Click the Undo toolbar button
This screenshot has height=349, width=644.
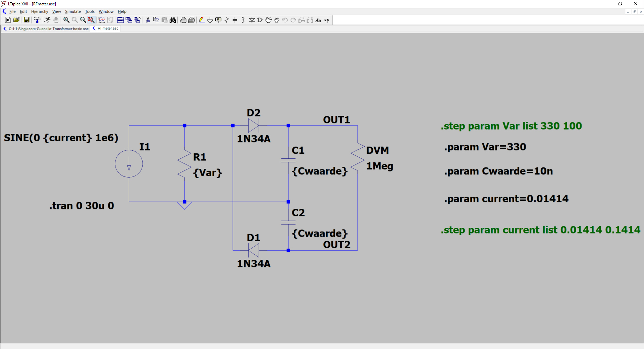point(285,20)
